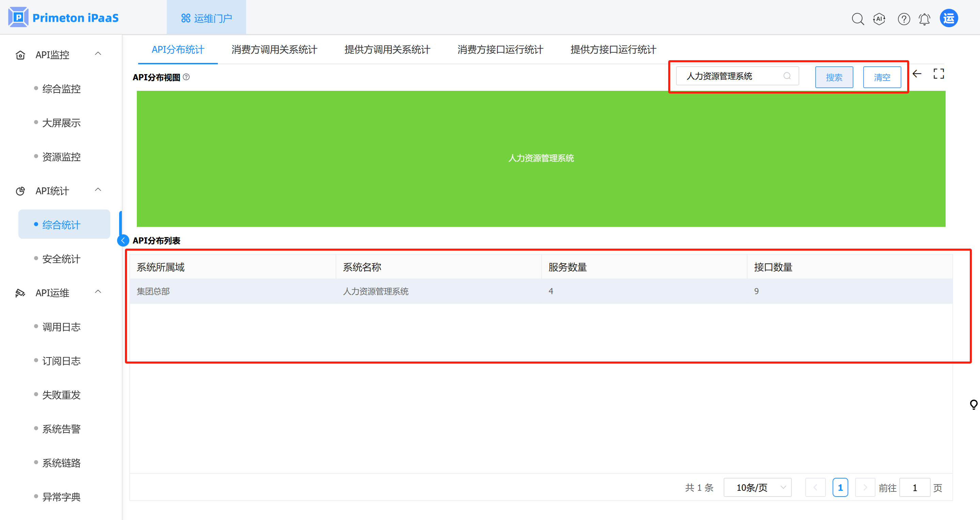This screenshot has height=520, width=980.
Task: Click the 清空 button
Action: (882, 77)
